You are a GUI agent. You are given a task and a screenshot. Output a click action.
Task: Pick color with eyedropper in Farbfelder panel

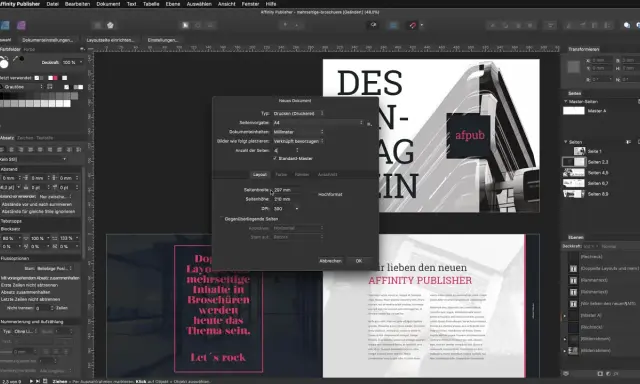click(x=16, y=59)
